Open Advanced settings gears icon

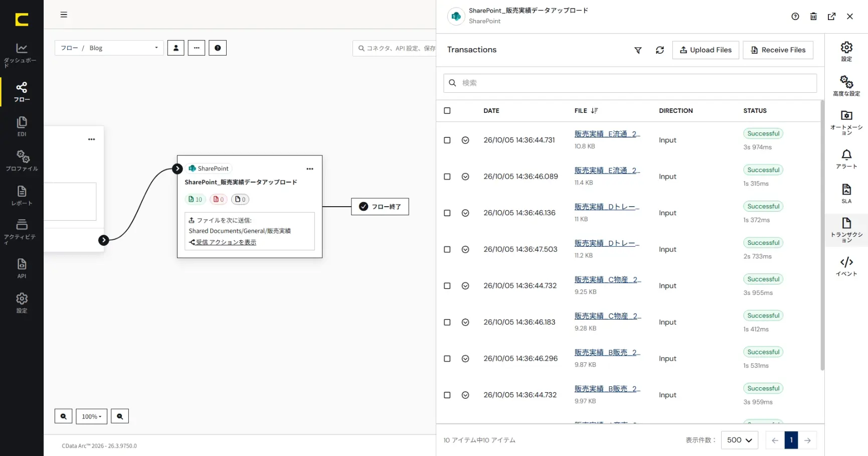tap(846, 85)
